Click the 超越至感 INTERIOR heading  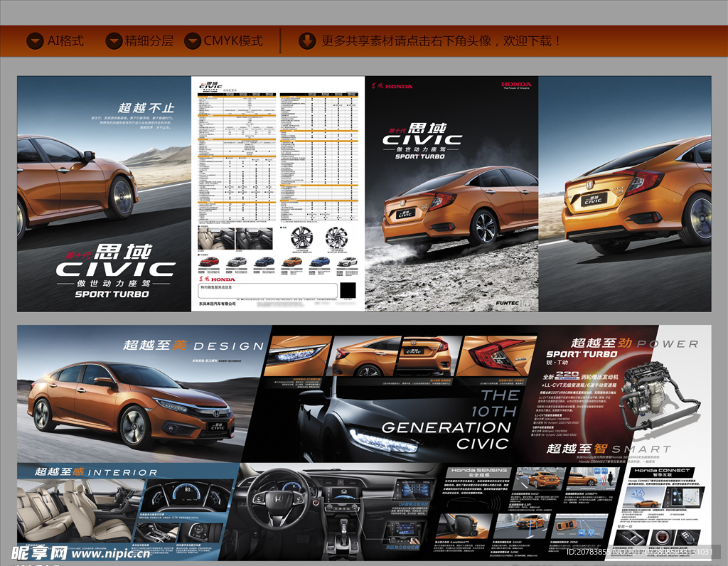click(x=96, y=471)
